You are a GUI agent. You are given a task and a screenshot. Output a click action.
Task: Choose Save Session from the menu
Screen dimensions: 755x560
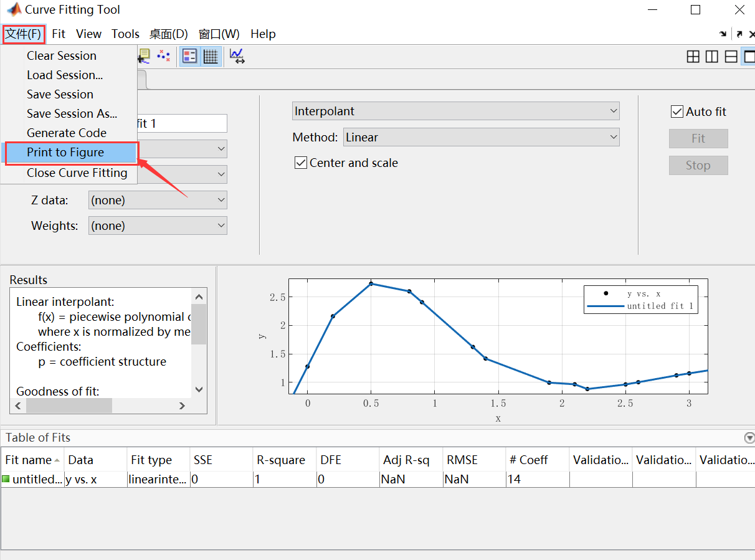[69, 94]
